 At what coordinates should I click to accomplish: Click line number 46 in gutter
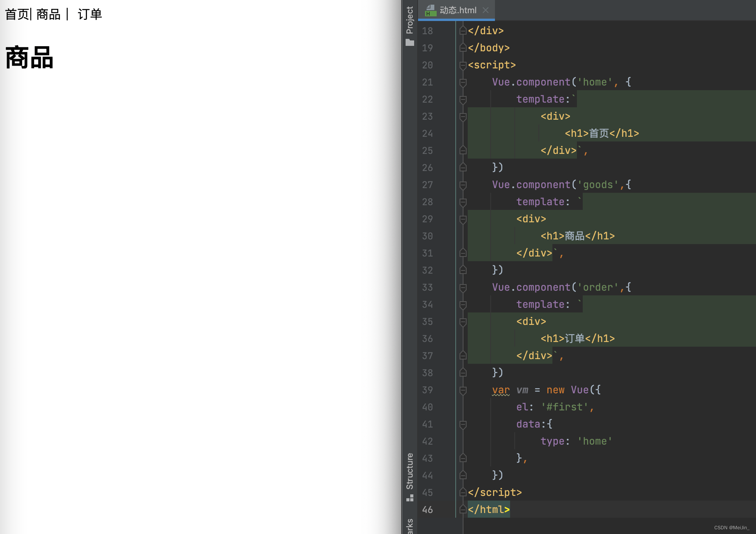tap(427, 510)
